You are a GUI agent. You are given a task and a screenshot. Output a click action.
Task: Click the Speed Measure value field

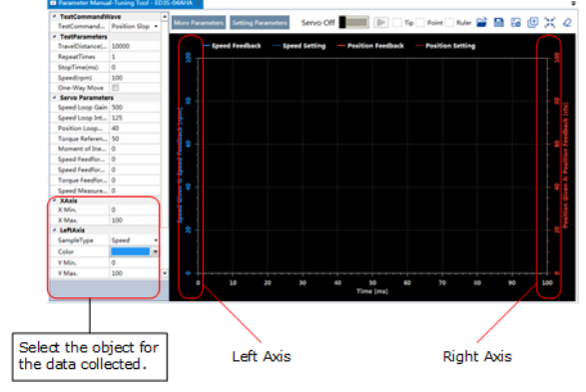pos(135,191)
